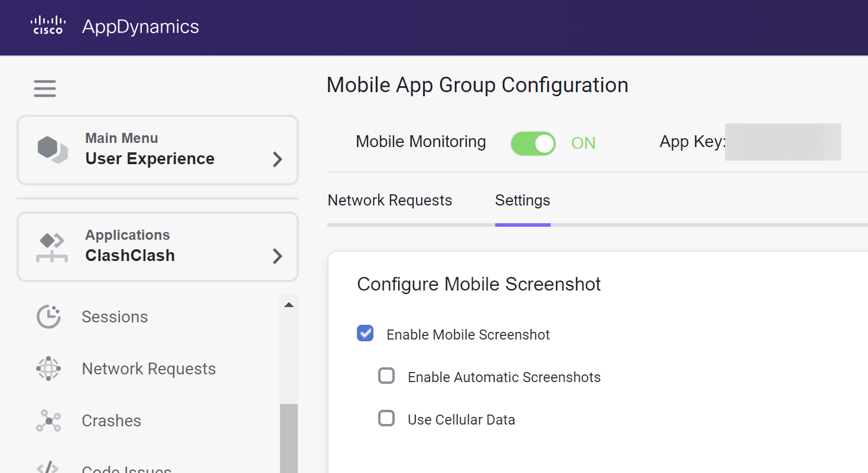Click the Applications flow icon beside ClashClash
The image size is (868, 473).
click(52, 247)
